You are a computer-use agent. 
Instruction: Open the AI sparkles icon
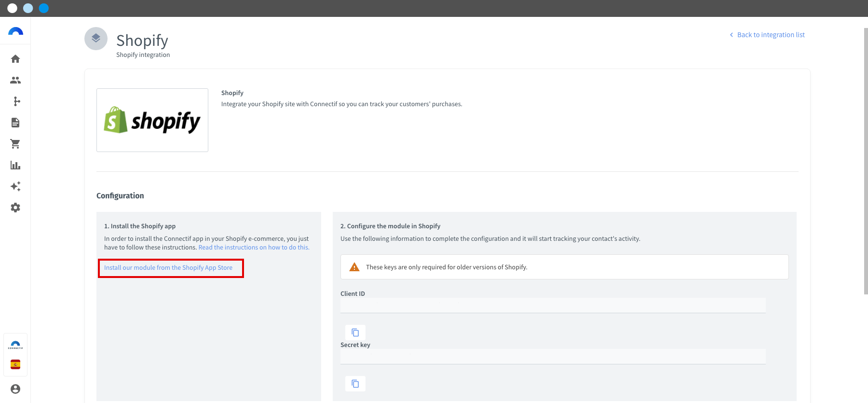(15, 186)
